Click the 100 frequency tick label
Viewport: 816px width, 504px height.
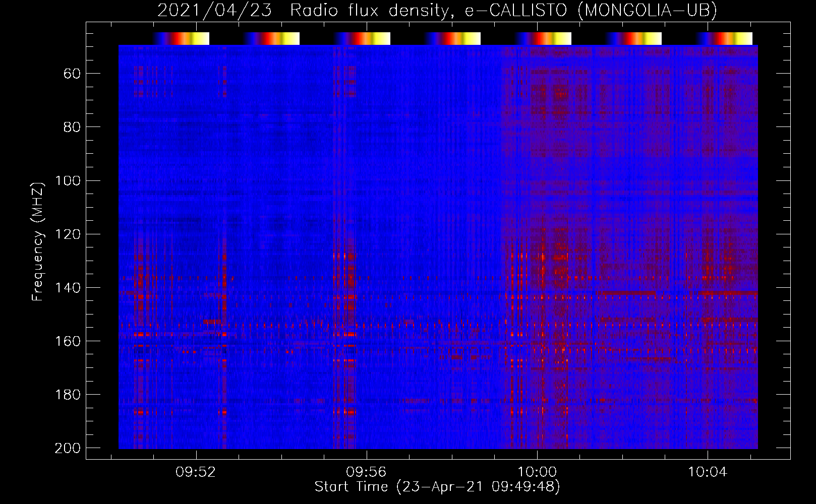(x=68, y=180)
